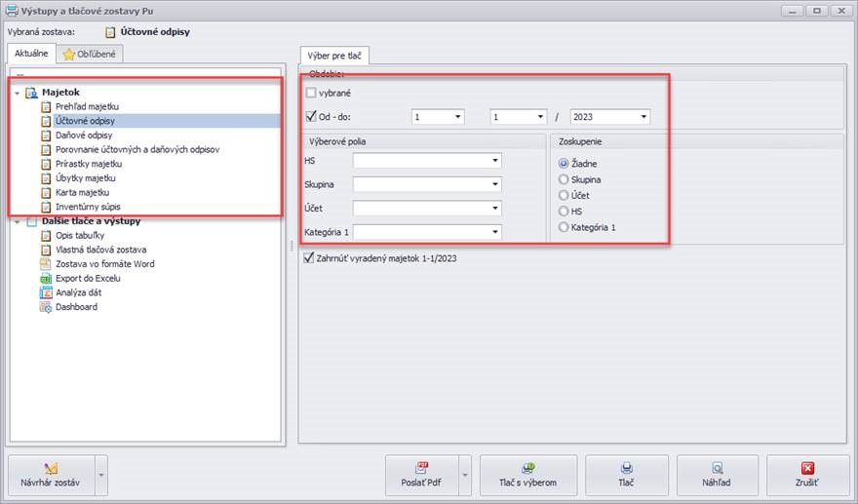The height and width of the screenshot is (504, 858).
Task: Click the Tlač button
Action: (x=627, y=475)
